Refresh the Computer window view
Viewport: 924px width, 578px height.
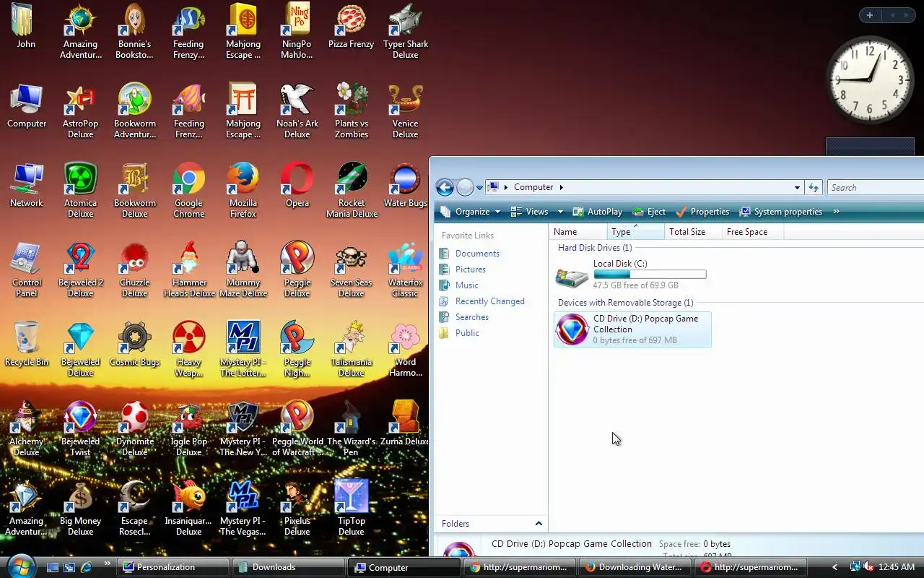pos(814,188)
